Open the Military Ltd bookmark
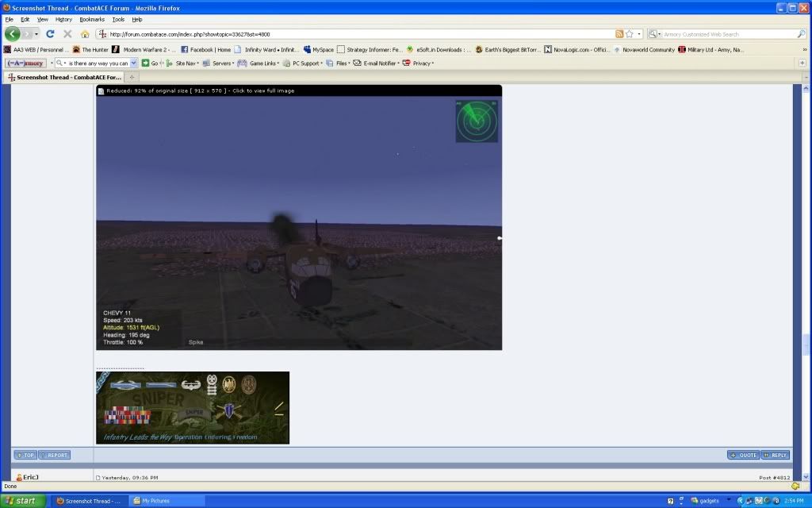The height and width of the screenshot is (508, 812). point(711,50)
